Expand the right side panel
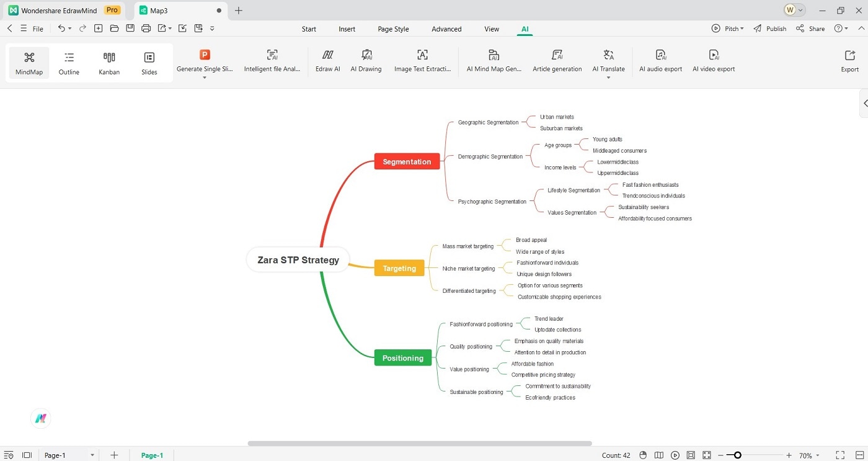The height and width of the screenshot is (461, 868). click(x=865, y=104)
